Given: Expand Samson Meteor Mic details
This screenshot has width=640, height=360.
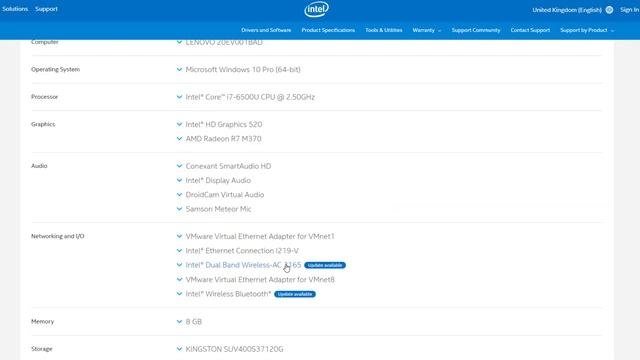Looking at the screenshot, I should click(x=179, y=209).
